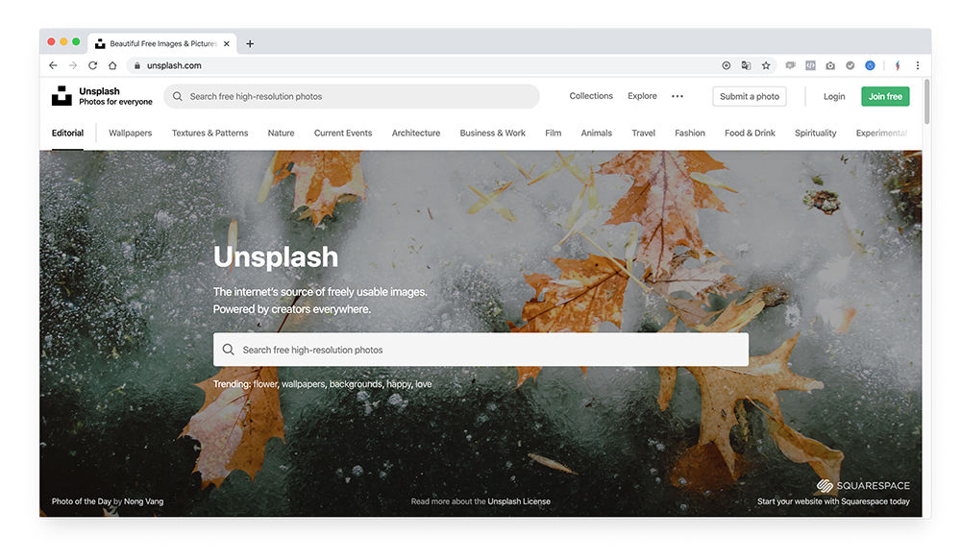Image resolution: width=961 pixels, height=560 pixels.
Task: Open the blue round profile extension icon
Action: [x=870, y=65]
